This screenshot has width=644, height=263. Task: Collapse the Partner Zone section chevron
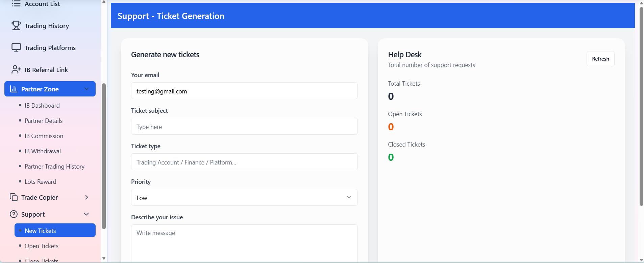pyautogui.click(x=86, y=89)
